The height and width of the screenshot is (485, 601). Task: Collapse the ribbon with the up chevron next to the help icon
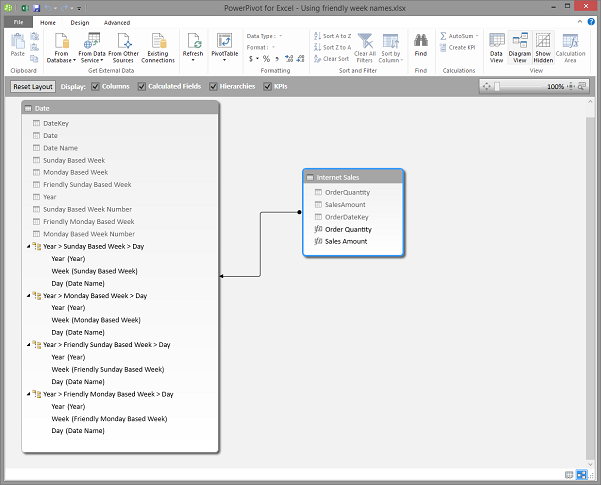point(580,22)
